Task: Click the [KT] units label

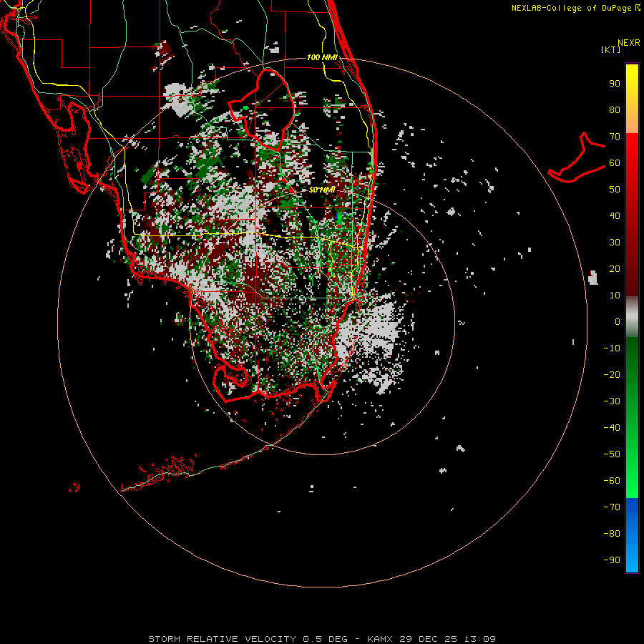Action: pos(611,49)
